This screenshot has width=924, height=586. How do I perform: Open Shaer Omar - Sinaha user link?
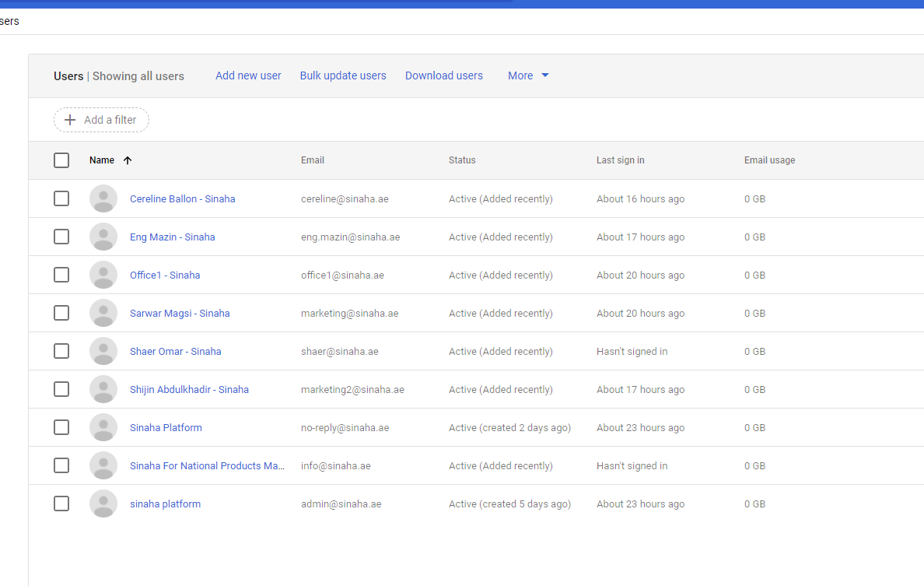pos(176,351)
